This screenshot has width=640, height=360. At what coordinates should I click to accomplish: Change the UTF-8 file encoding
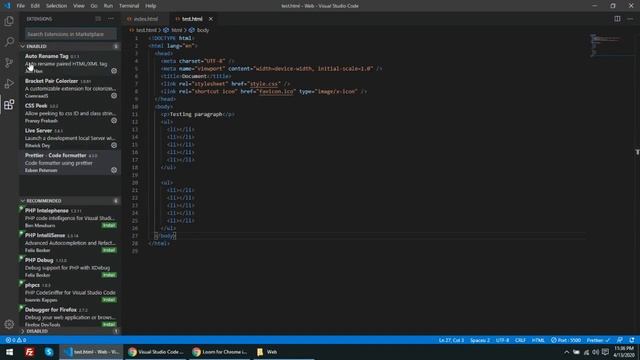click(x=502, y=340)
